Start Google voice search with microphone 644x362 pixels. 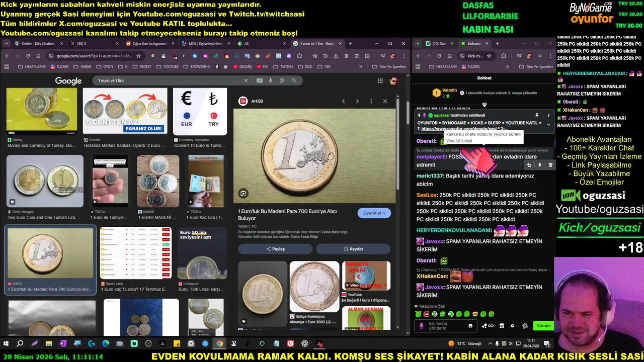[x=271, y=80]
